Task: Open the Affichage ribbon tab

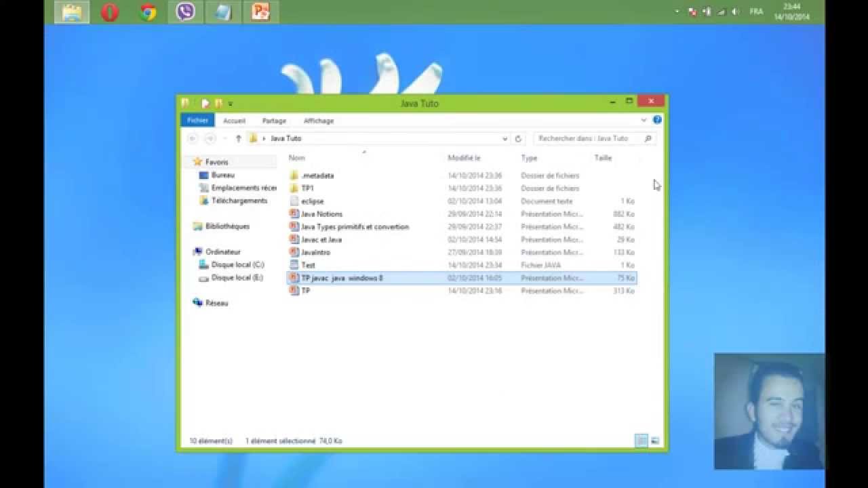Action: pyautogui.click(x=319, y=121)
